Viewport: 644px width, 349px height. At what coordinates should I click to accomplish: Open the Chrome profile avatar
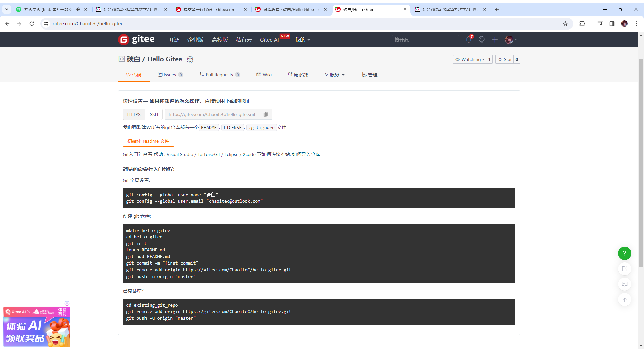click(624, 24)
